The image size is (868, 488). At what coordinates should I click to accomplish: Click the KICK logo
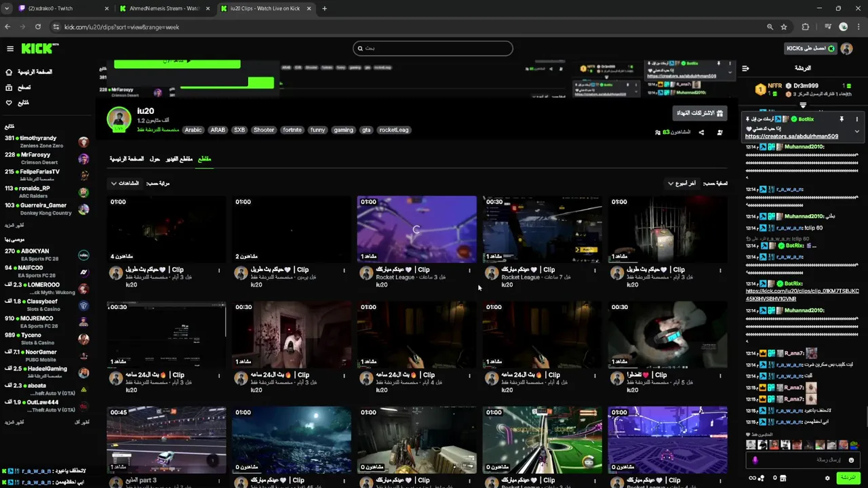click(x=39, y=49)
